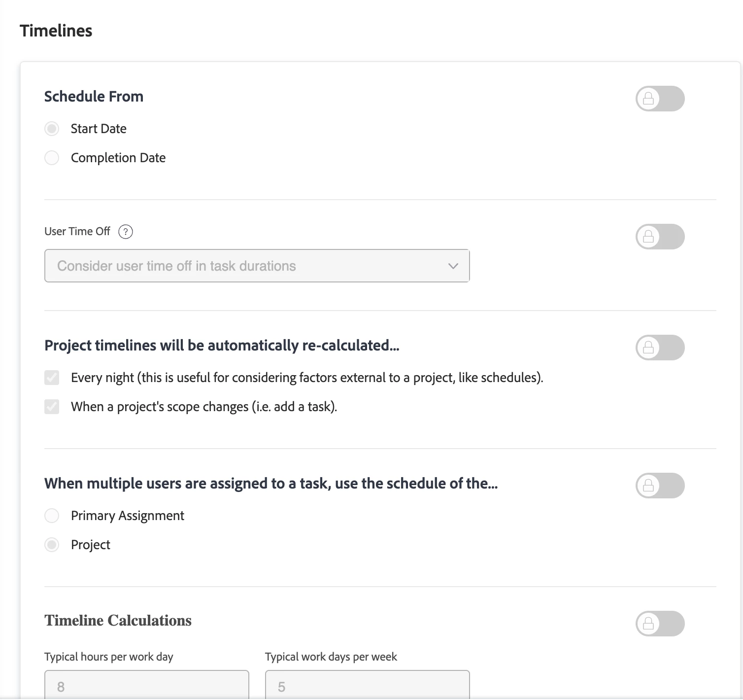Image resolution: width=743 pixels, height=700 pixels.
Task: Click the Completion Date label text
Action: pyautogui.click(x=118, y=158)
